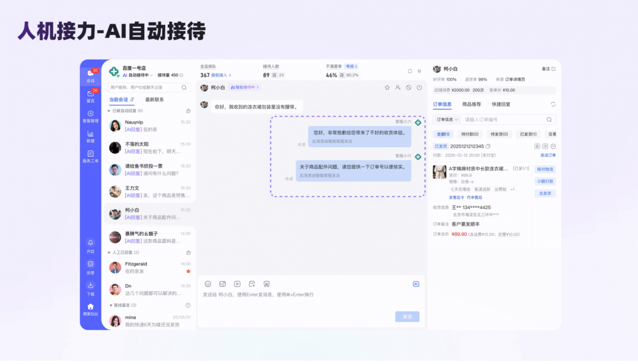
Task: Click the order number search input field
Action: tap(504, 119)
